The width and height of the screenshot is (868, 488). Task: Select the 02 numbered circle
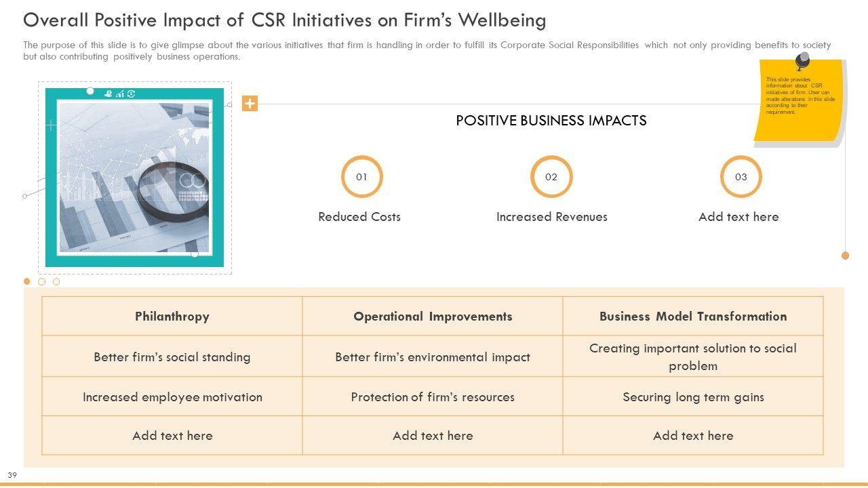point(551,177)
